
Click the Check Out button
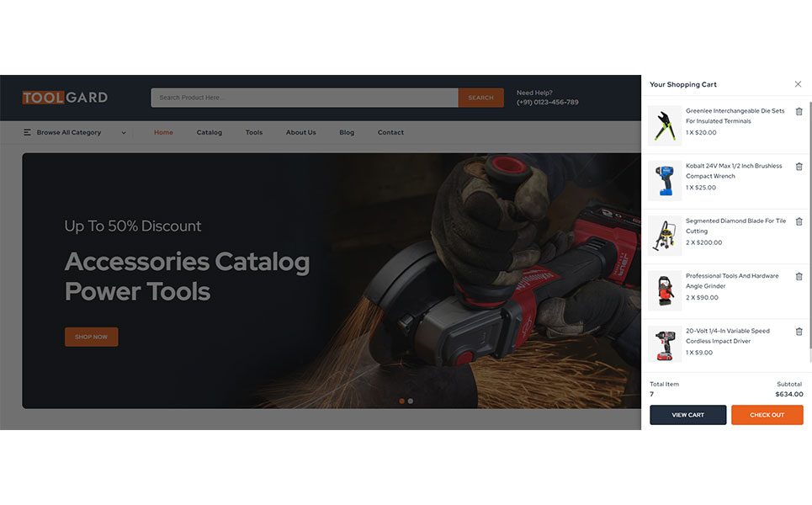click(767, 415)
